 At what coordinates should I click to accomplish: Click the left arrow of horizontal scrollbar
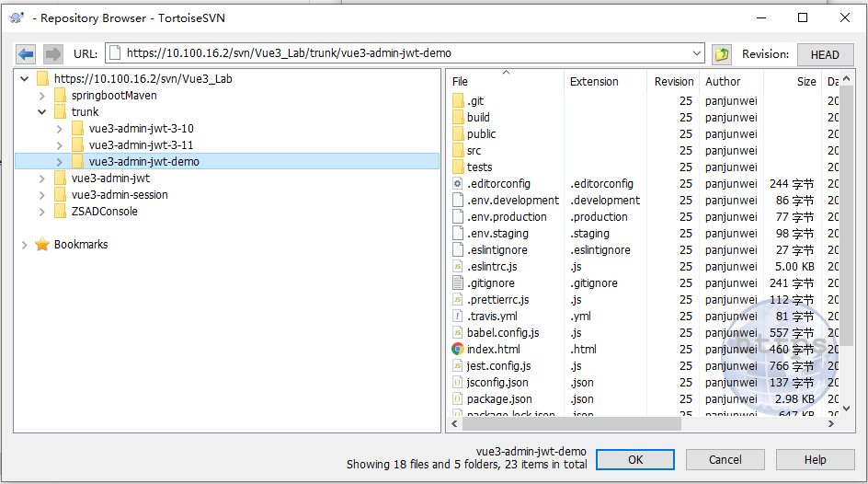click(454, 423)
